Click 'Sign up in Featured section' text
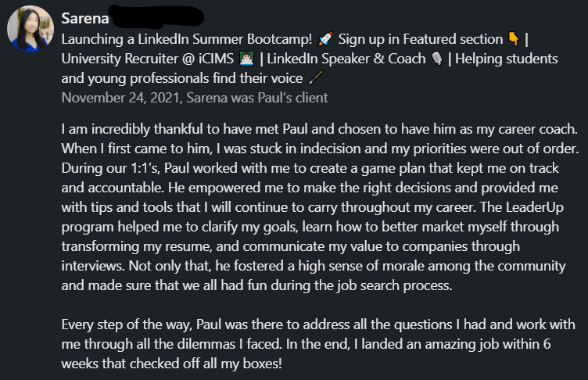Image resolution: width=588 pixels, height=380 pixels. [x=421, y=39]
